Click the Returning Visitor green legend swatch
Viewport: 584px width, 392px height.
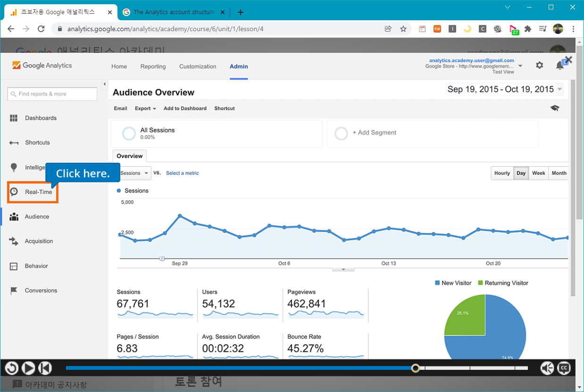(481, 283)
